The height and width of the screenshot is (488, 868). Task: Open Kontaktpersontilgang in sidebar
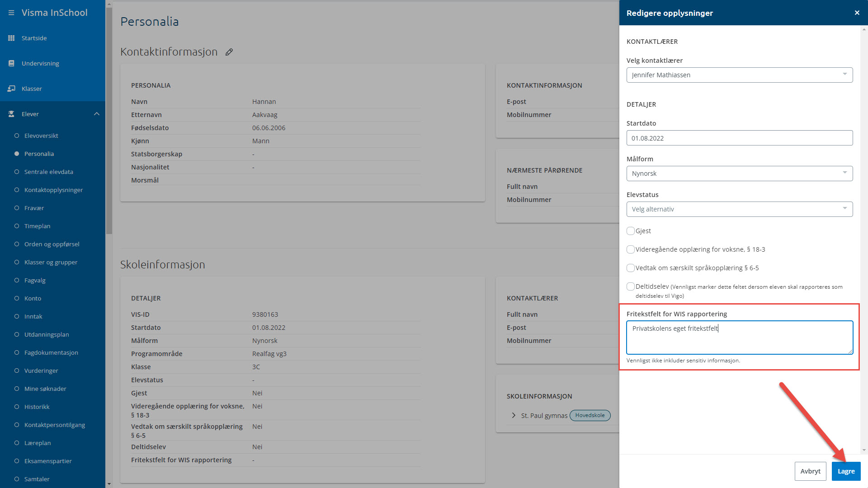(54, 425)
